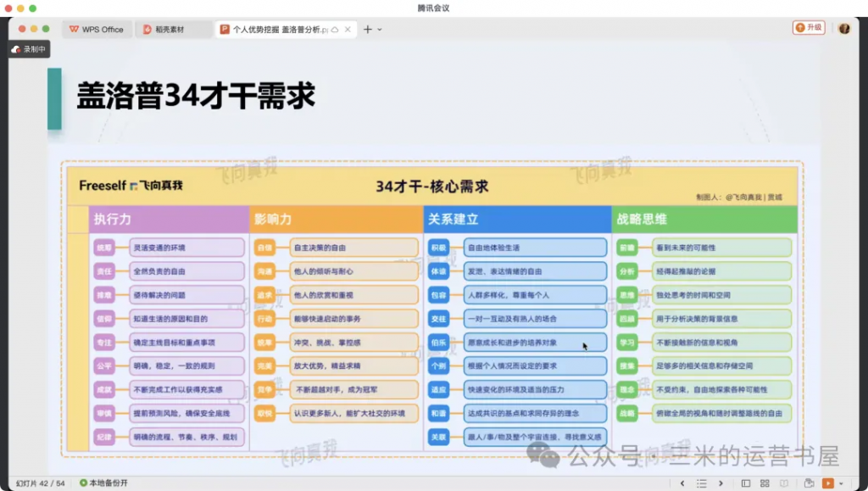The width and height of the screenshot is (868, 491).
Task: Switch to normal view layout icon
Action: click(x=747, y=483)
